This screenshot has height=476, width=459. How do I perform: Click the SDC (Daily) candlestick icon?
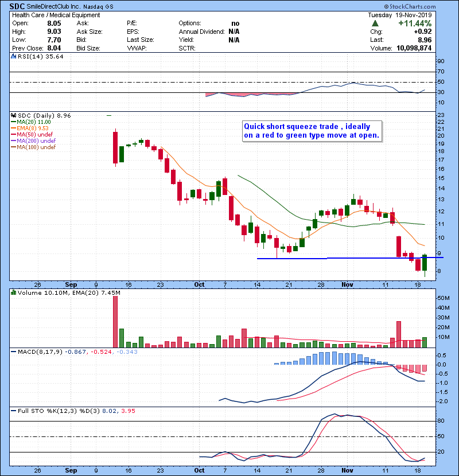click(14, 115)
